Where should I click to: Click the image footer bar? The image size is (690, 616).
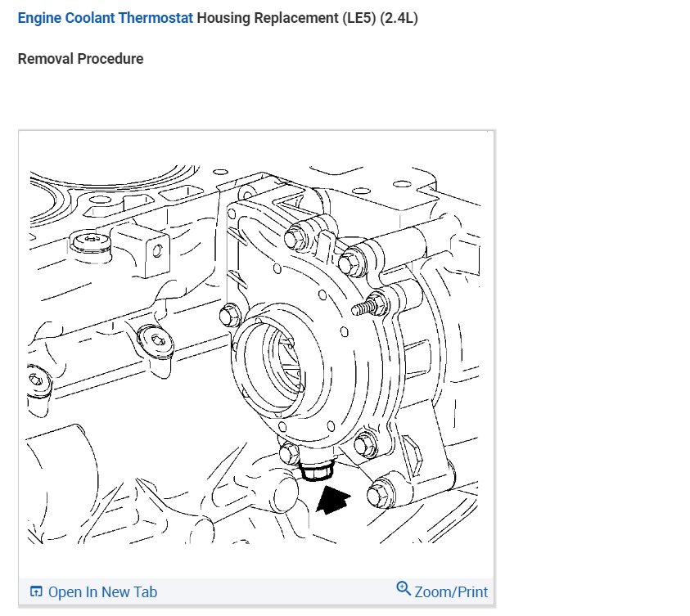point(256,591)
